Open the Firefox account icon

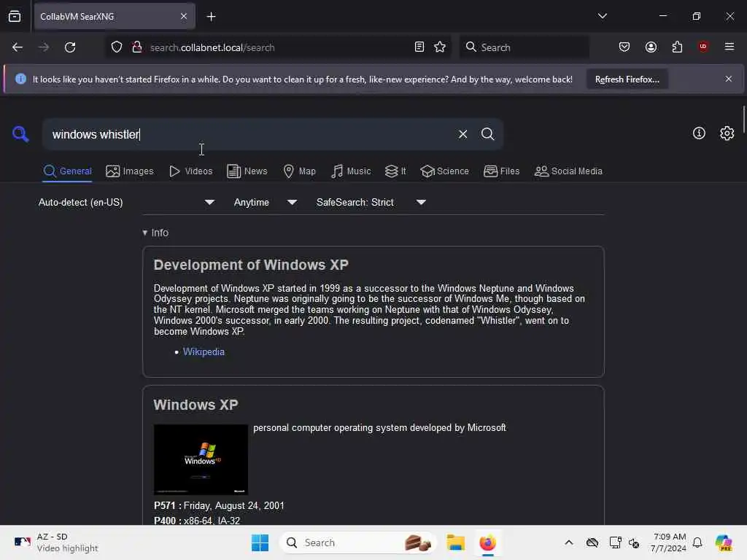651,47
